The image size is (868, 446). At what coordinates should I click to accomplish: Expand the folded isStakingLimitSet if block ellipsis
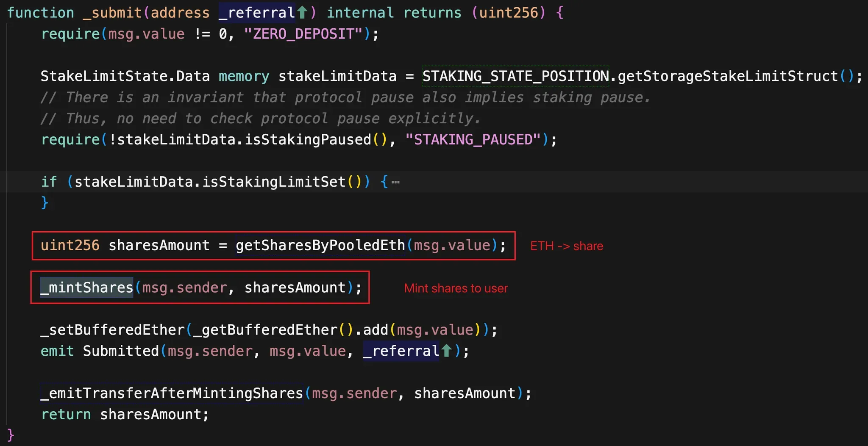coord(395,183)
